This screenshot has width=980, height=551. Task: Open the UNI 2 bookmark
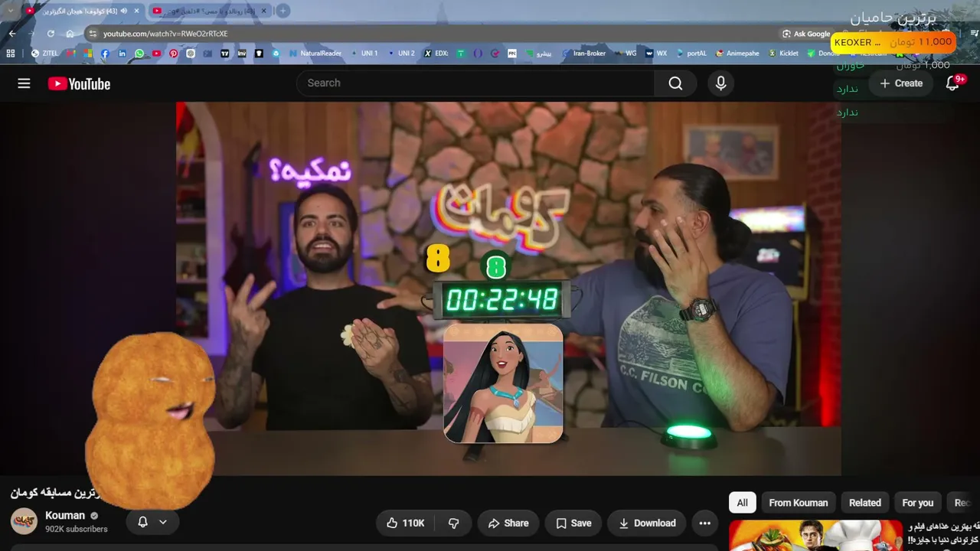pyautogui.click(x=401, y=54)
